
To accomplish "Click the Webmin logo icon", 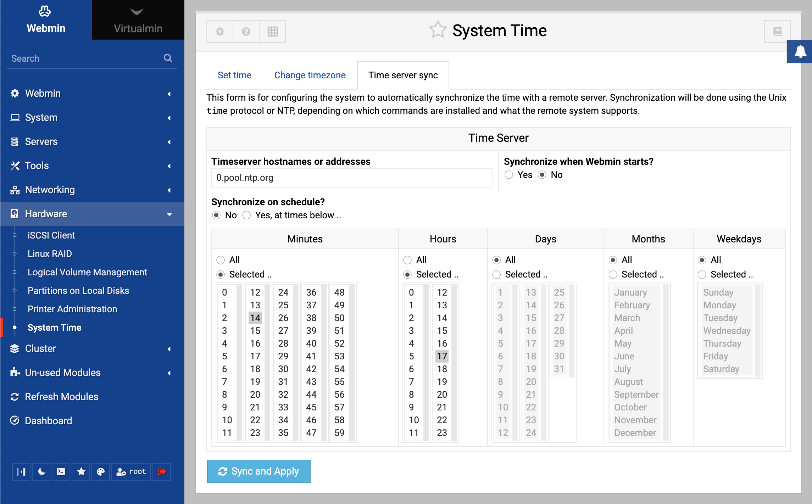I will coord(45,11).
